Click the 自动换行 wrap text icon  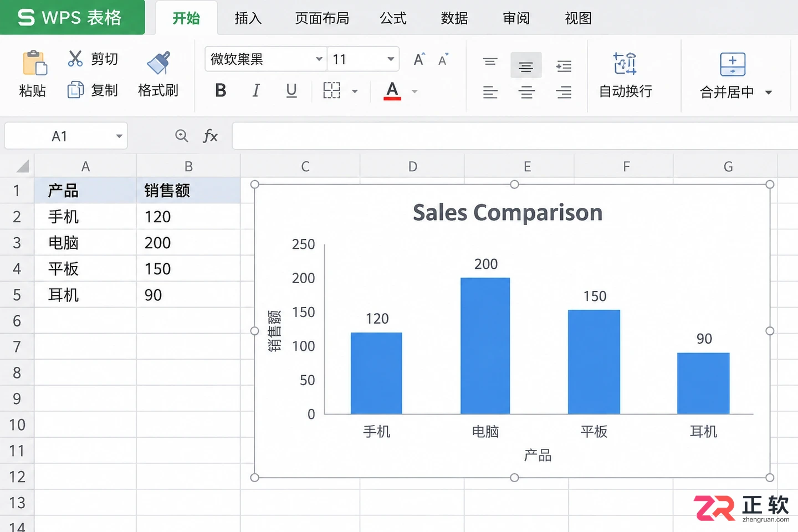click(x=625, y=63)
